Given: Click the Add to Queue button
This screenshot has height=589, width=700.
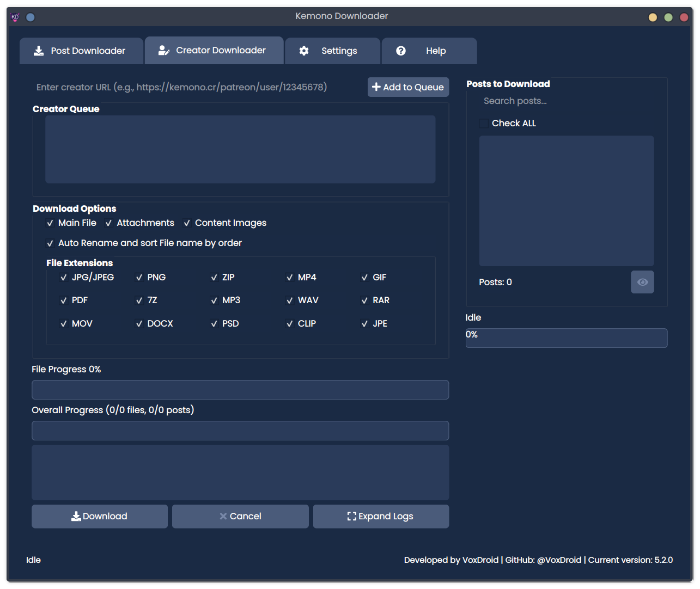Looking at the screenshot, I should click(408, 87).
